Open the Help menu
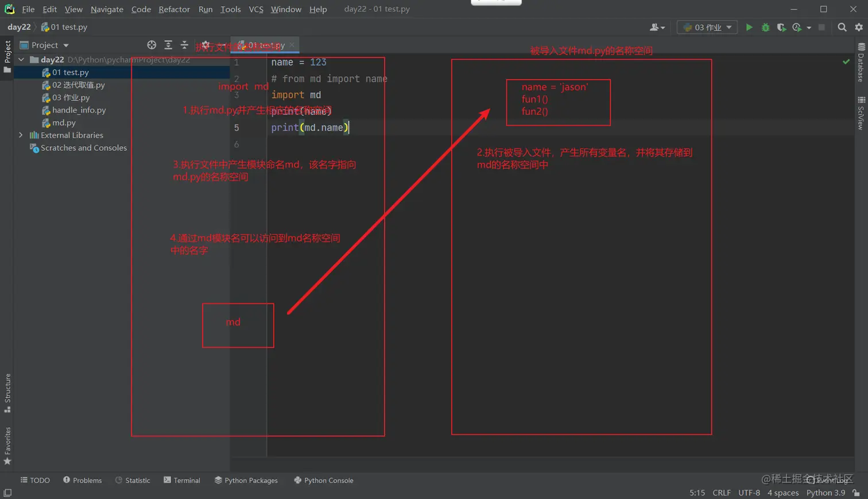Screen dimensions: 868x499 [318, 9]
